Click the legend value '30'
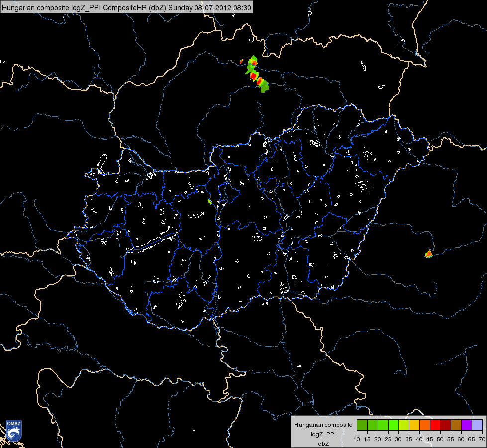487x448 pixels. [x=398, y=439]
